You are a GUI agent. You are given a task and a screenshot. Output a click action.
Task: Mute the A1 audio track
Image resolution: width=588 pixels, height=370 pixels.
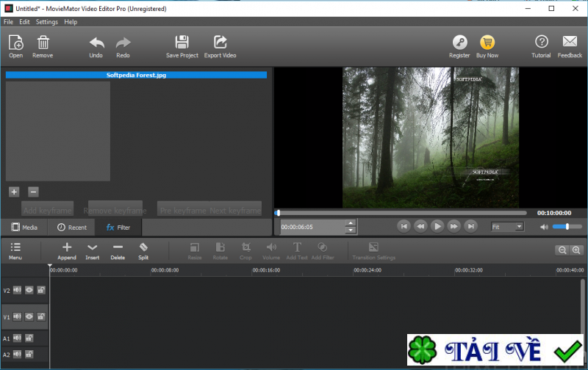click(17, 338)
